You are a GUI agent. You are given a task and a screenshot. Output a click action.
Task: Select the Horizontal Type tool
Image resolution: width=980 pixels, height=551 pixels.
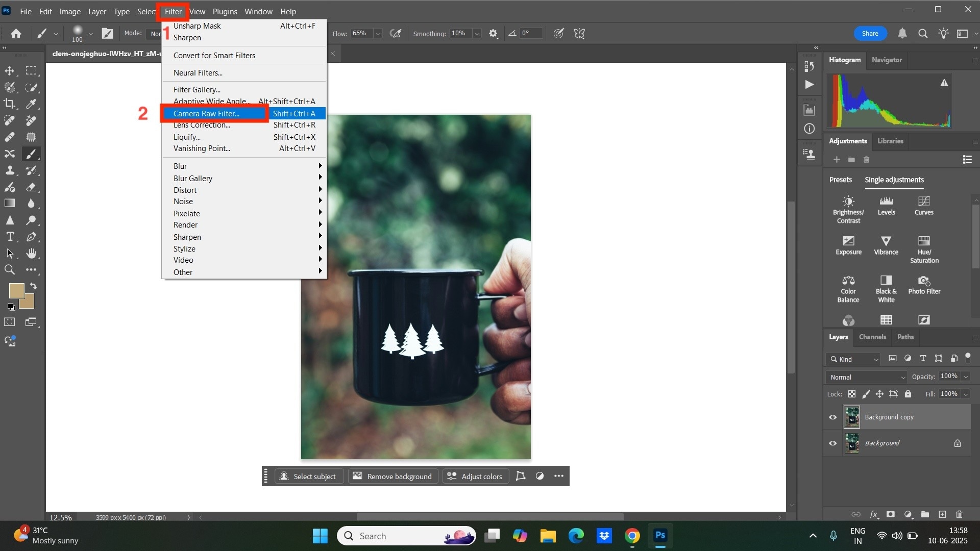pos(10,237)
